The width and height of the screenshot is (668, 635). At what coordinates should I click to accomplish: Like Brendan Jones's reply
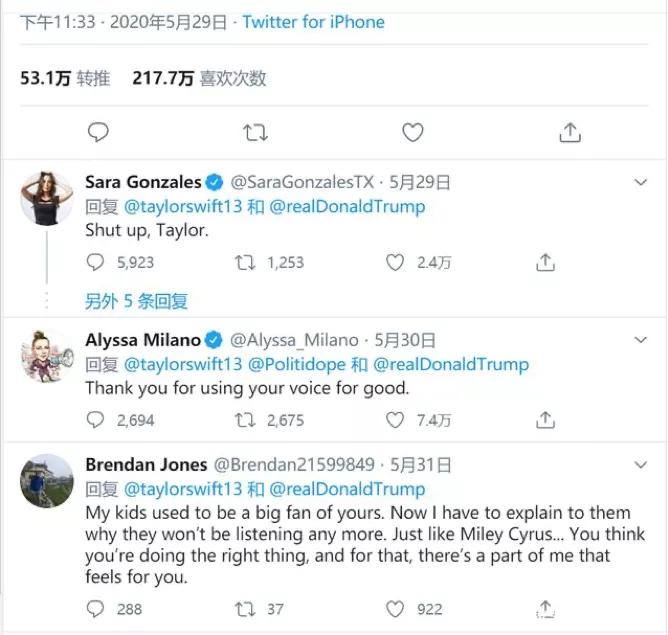click(395, 608)
